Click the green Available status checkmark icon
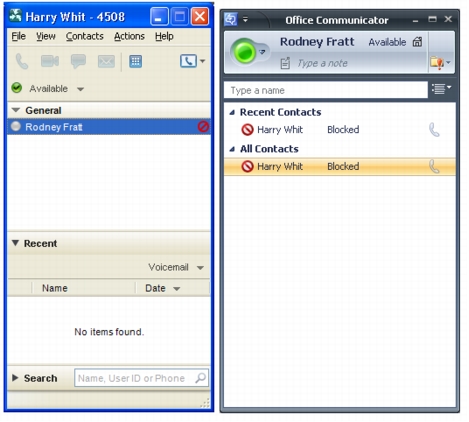 pyautogui.click(x=17, y=88)
